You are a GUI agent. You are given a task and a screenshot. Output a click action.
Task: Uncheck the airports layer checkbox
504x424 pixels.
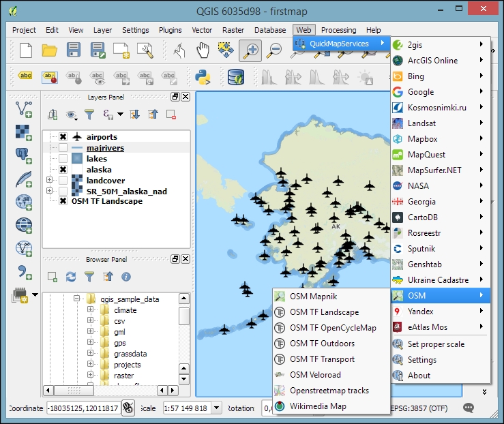click(x=63, y=137)
